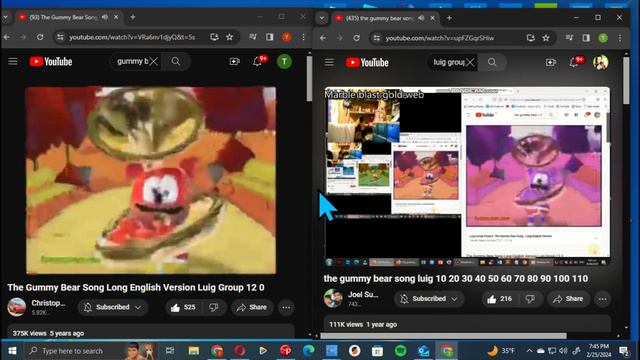Open the Joel Su... channel name
The image size is (640, 360).
363,295
